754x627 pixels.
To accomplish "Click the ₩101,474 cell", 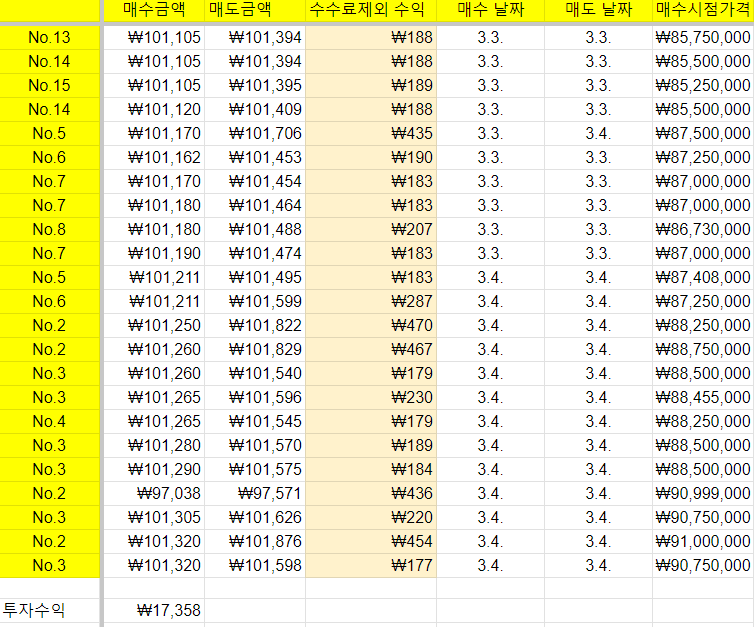I will coord(255,253).
